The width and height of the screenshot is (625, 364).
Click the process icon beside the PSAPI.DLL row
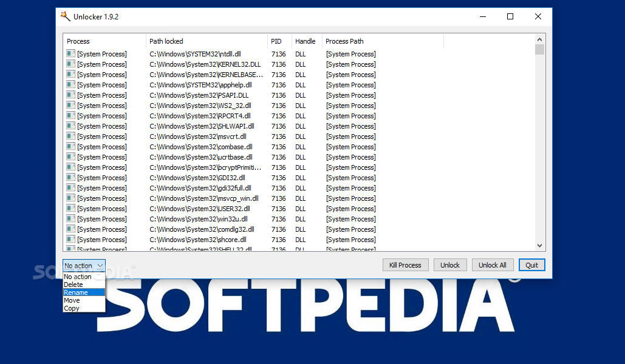point(70,95)
